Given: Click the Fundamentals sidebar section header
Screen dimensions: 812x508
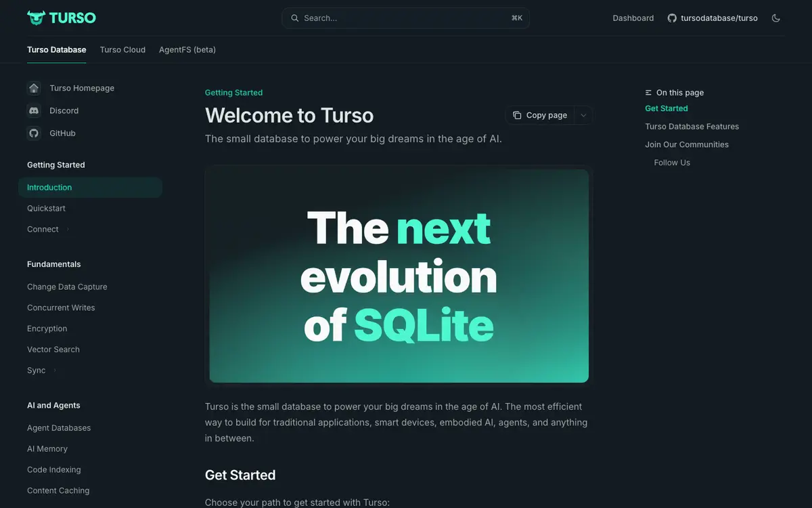Looking at the screenshot, I should (x=54, y=265).
